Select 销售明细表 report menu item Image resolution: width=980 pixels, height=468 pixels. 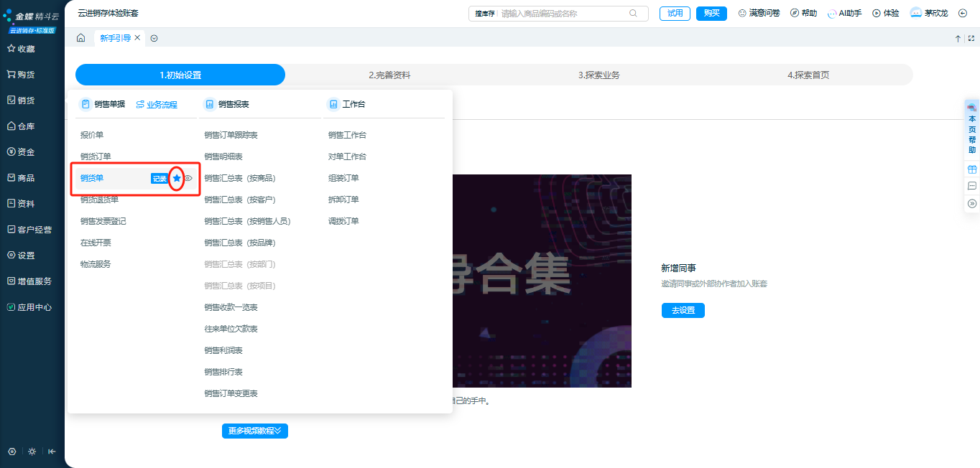point(223,156)
